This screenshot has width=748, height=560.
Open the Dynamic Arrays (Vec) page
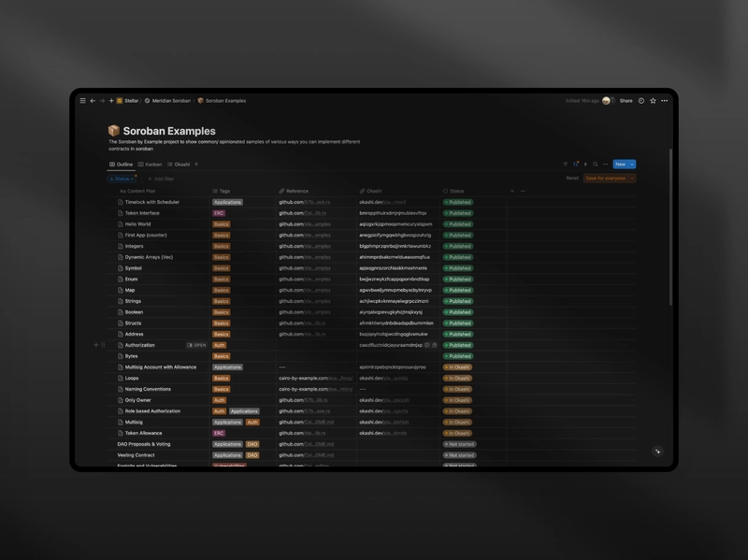tap(149, 257)
